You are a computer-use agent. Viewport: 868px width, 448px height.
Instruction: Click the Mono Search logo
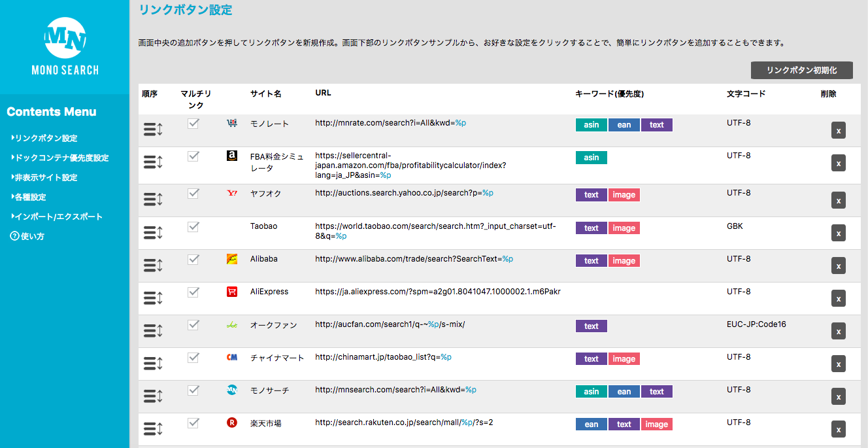[65, 45]
